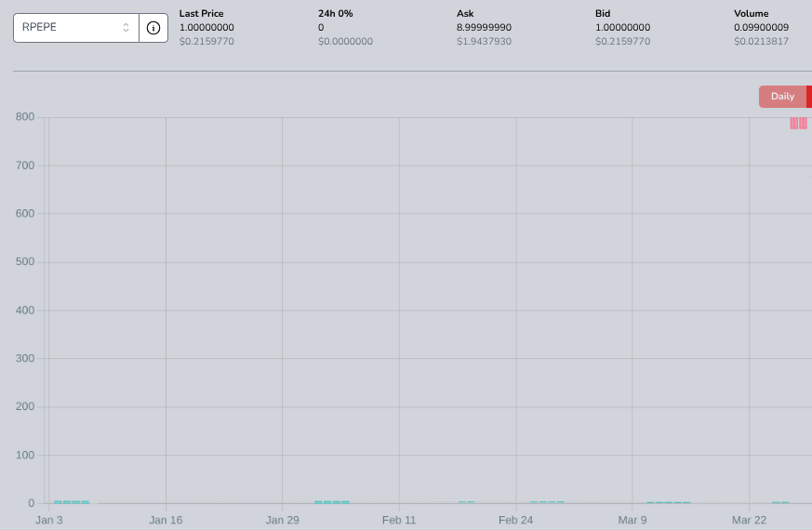Click the up-down chevron in RPEPE selector

click(x=126, y=28)
